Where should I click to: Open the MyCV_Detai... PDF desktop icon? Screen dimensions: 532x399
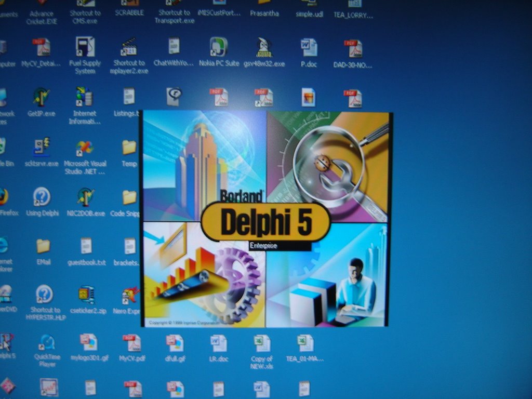[41, 47]
